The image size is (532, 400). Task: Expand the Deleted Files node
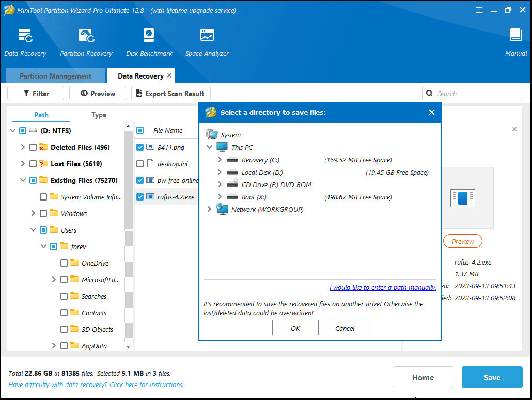click(x=23, y=147)
